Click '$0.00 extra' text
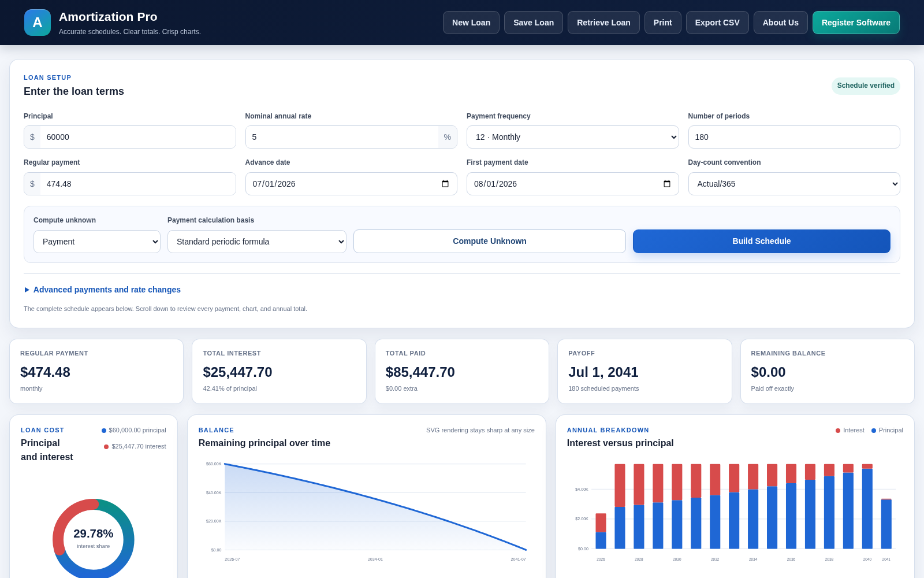The image size is (924, 578). click(x=401, y=388)
